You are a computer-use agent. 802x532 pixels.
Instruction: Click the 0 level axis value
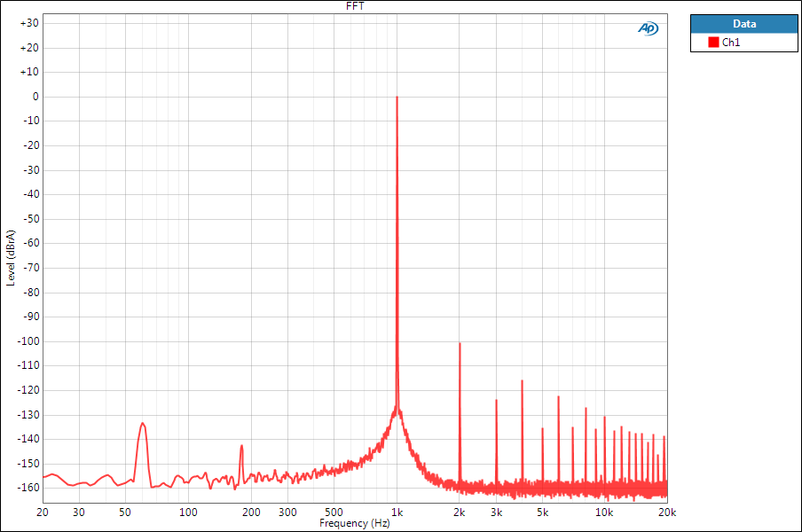click(35, 97)
